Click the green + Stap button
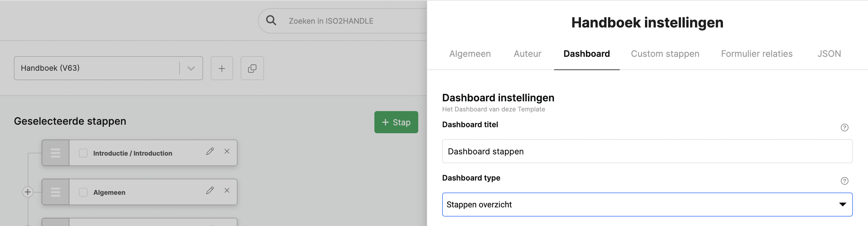The height and width of the screenshot is (226, 868). click(396, 122)
